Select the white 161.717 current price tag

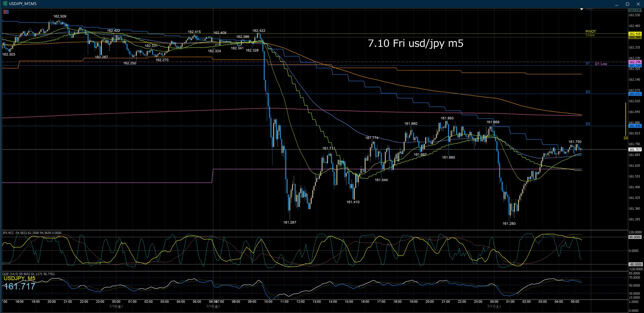pyautogui.click(x=635, y=149)
